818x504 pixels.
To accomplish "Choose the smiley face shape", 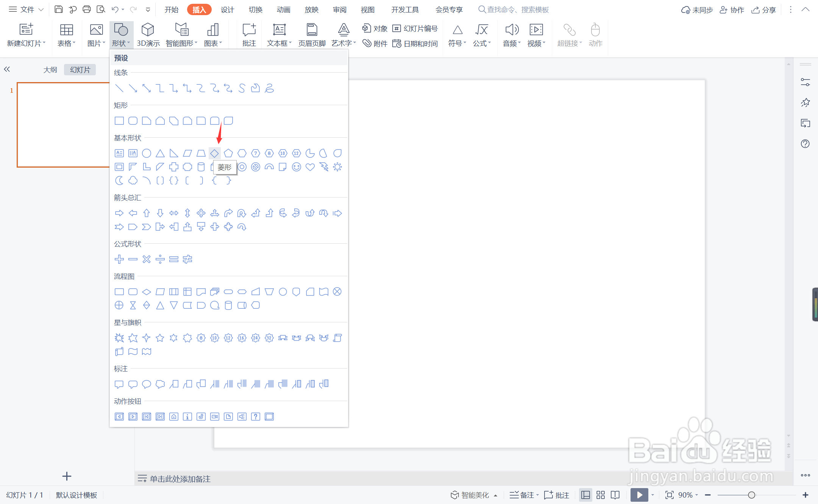I will [297, 167].
